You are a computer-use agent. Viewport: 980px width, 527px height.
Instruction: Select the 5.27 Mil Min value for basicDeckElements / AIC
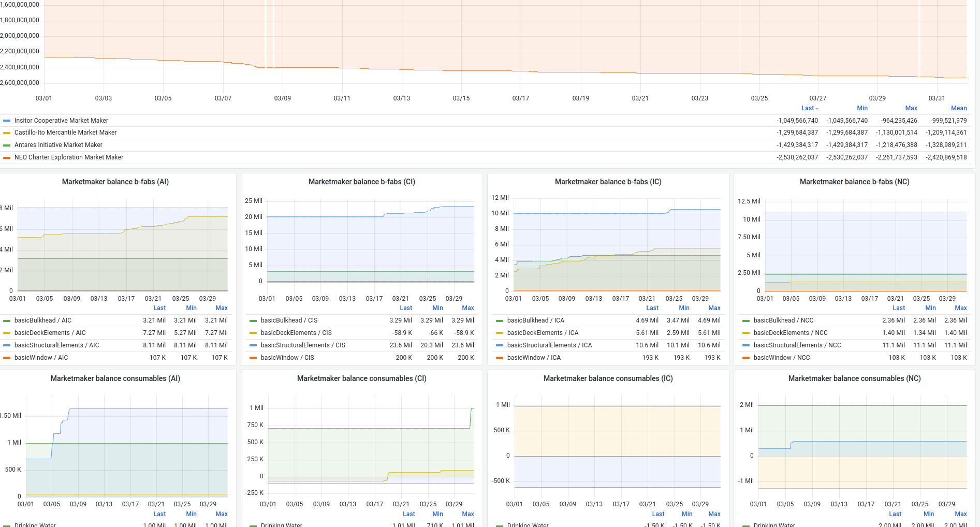(185, 333)
